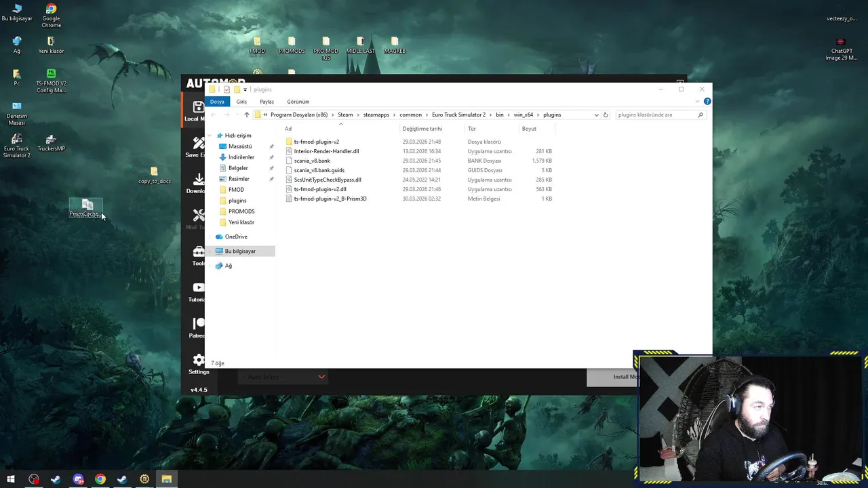Screen dimensions: 868x488
Task: Expand OneDrive tree node
Action: point(211,237)
